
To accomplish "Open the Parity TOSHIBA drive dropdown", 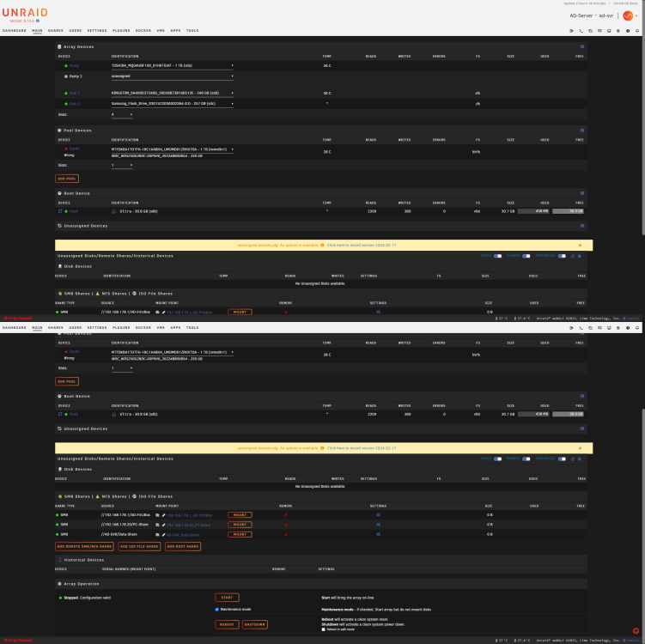I will [173, 66].
